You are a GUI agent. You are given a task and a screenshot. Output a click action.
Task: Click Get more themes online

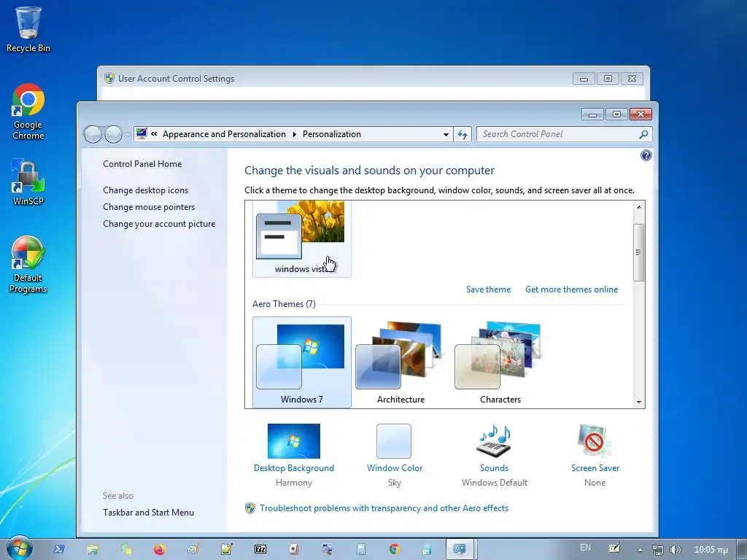point(572,289)
